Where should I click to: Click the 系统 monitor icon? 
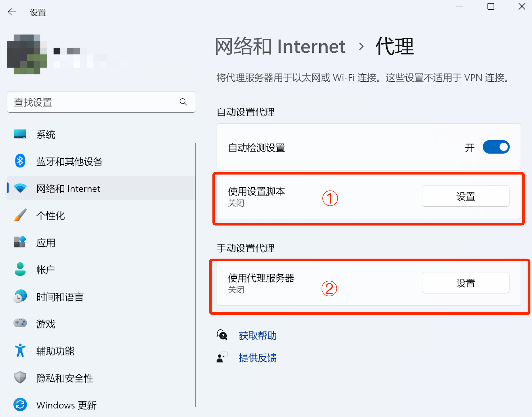pyautogui.click(x=20, y=134)
